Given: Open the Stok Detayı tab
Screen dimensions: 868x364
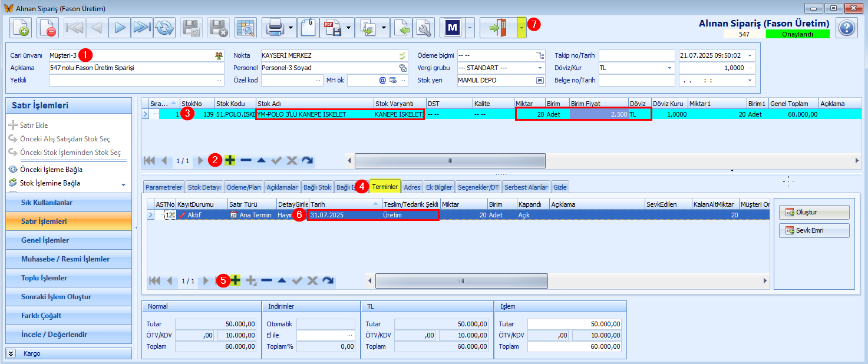Looking at the screenshot, I should click(204, 187).
